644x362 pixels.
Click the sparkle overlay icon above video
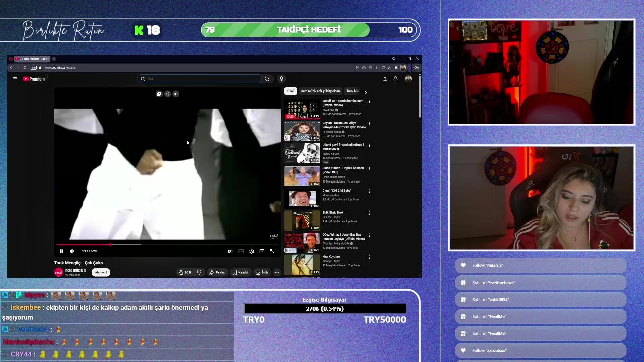pos(168,94)
